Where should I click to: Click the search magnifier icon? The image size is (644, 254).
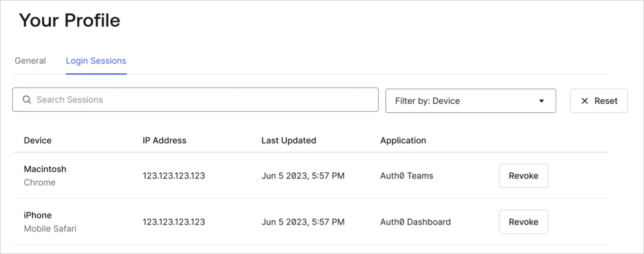(x=27, y=100)
